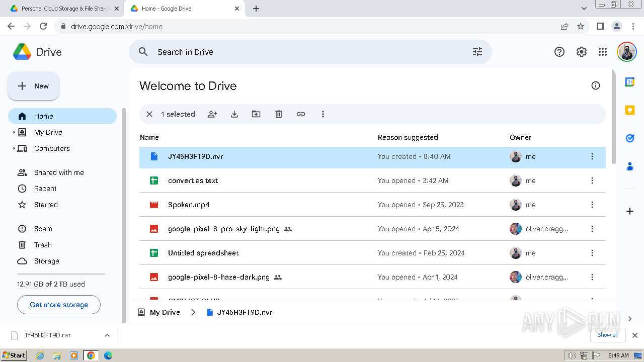Open more options for Untitled spreadsheet row
The width and height of the screenshot is (644, 362).
coord(592,253)
